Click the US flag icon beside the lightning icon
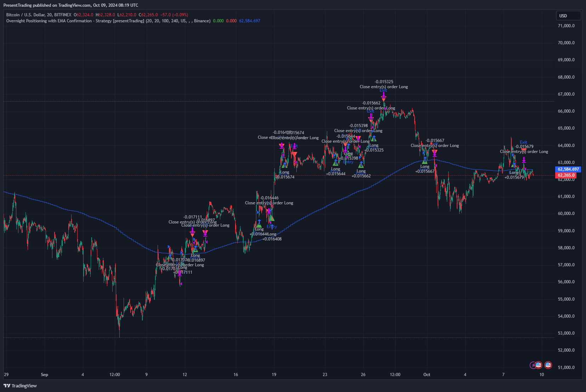 click(539, 365)
